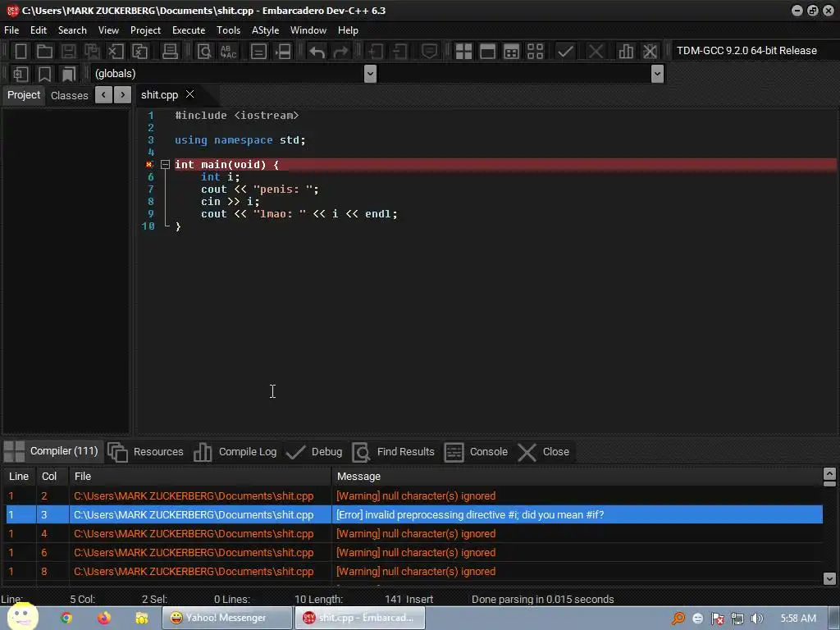Image resolution: width=840 pixels, height=630 pixels.
Task: Click the Stop execution X icon
Action: point(596,52)
